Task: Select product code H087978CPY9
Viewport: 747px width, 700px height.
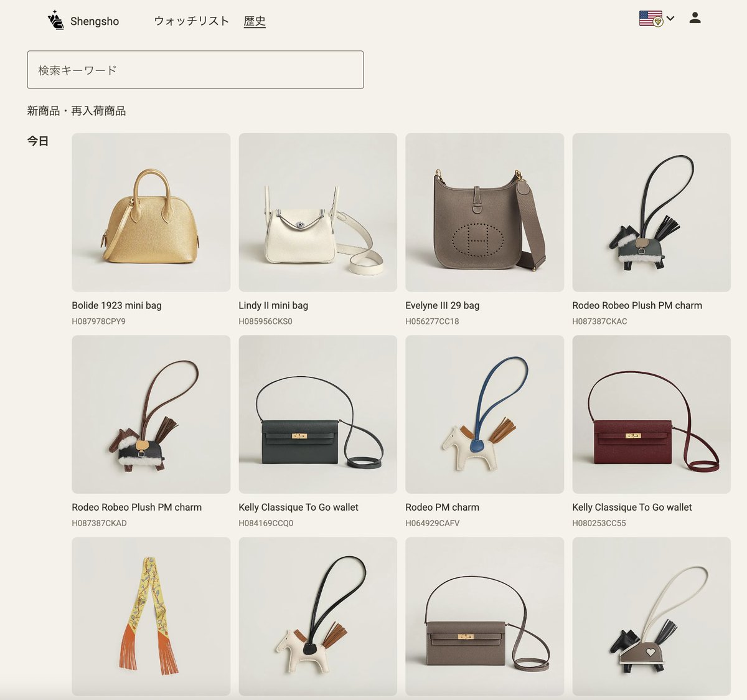Action: pyautogui.click(x=98, y=321)
